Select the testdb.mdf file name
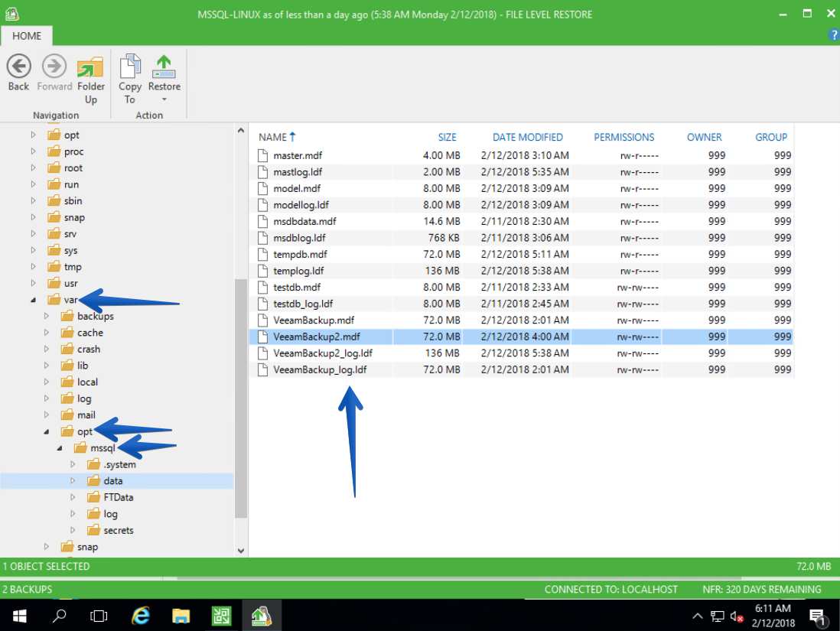Image resolution: width=840 pixels, height=631 pixels. [x=297, y=287]
